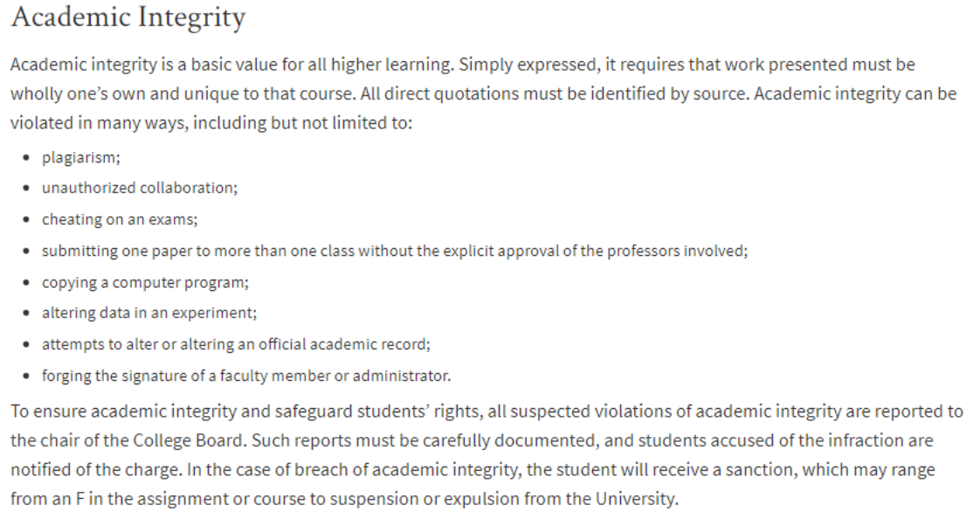Click the "submitting one paper" list item
This screenshot has width=980, height=512.
(x=393, y=252)
